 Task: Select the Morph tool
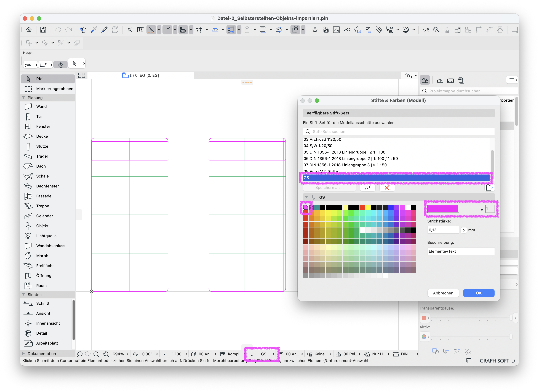tap(48, 256)
